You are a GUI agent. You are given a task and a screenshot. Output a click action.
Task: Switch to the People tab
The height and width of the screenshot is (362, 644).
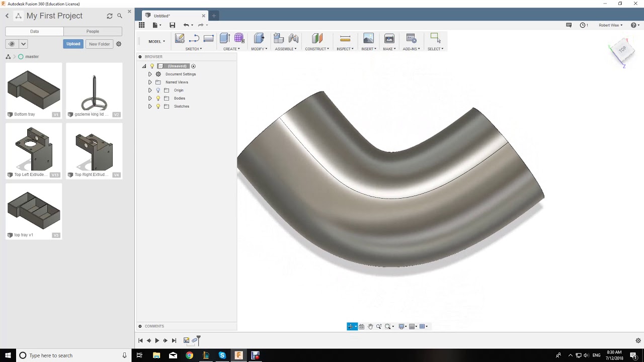[93, 31]
